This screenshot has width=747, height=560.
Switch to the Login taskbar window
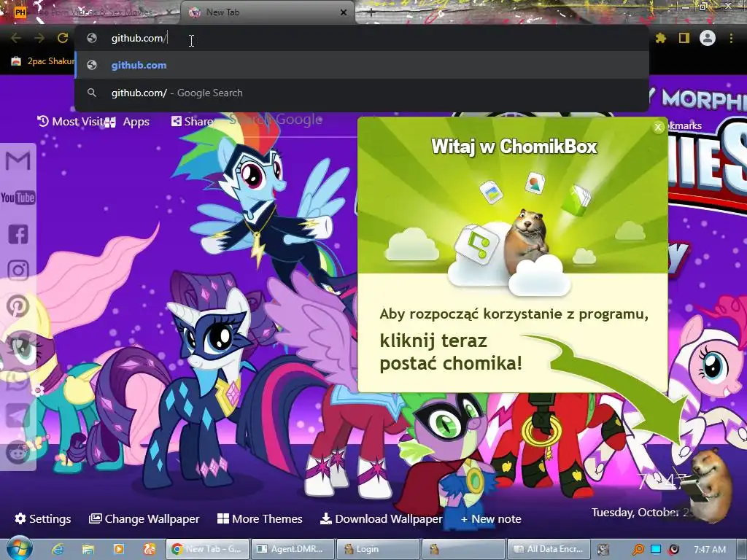coord(378,549)
